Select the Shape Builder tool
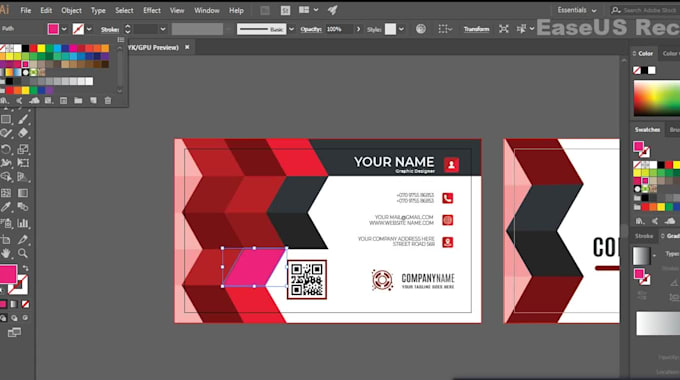The height and width of the screenshot is (380, 680). coord(6,177)
